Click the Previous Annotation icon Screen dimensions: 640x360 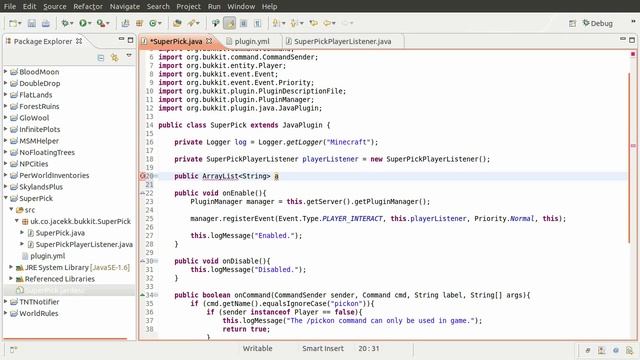click(294, 23)
